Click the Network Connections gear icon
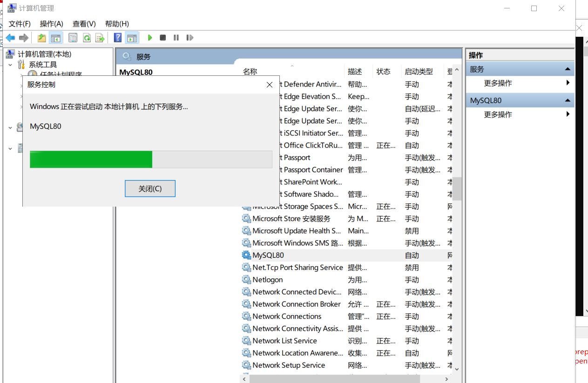 point(246,316)
